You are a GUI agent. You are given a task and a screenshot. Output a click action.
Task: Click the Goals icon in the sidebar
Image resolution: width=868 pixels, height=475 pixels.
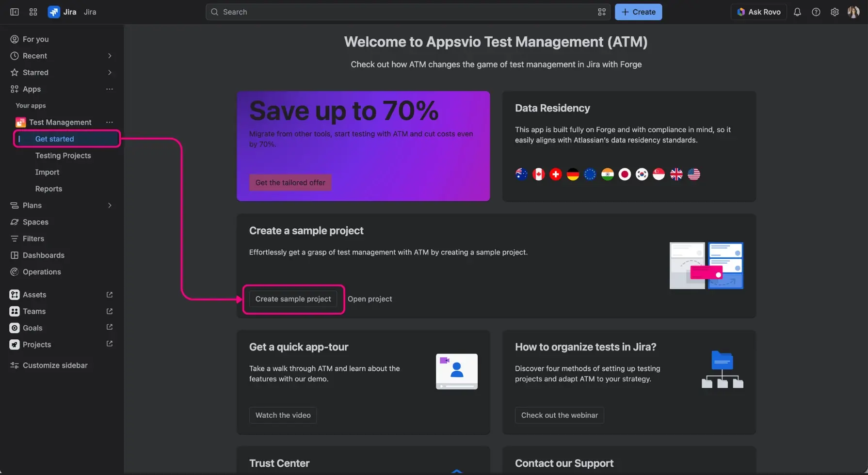point(15,328)
